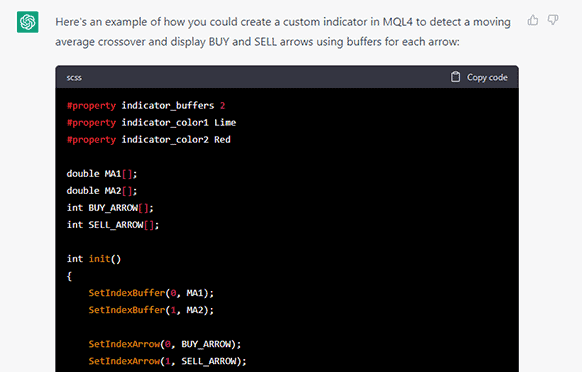Click the scss language label
Viewport: 582px width, 372px height.
74,78
